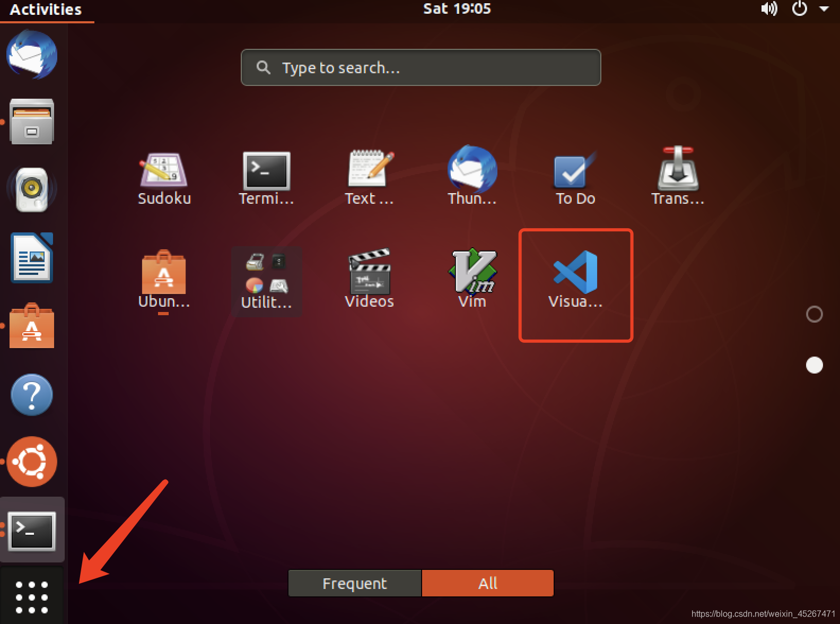Launch the Transmission app

tap(678, 177)
